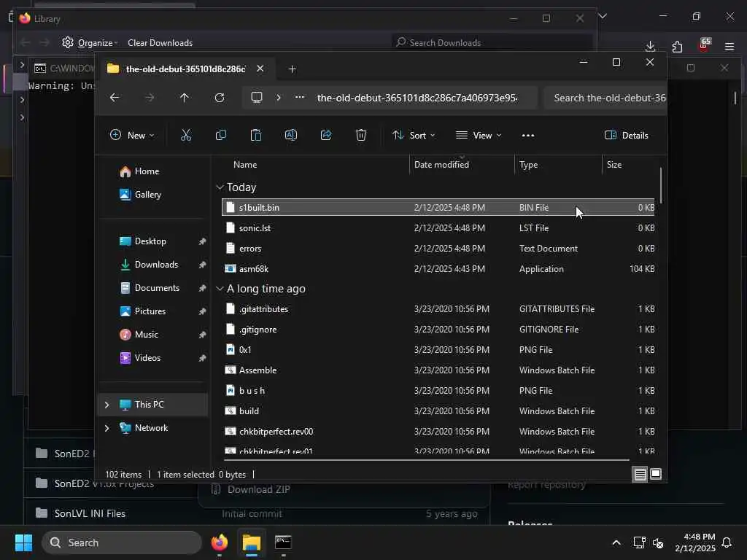
Task: Sort by Date modified column header
Action: tap(441, 165)
